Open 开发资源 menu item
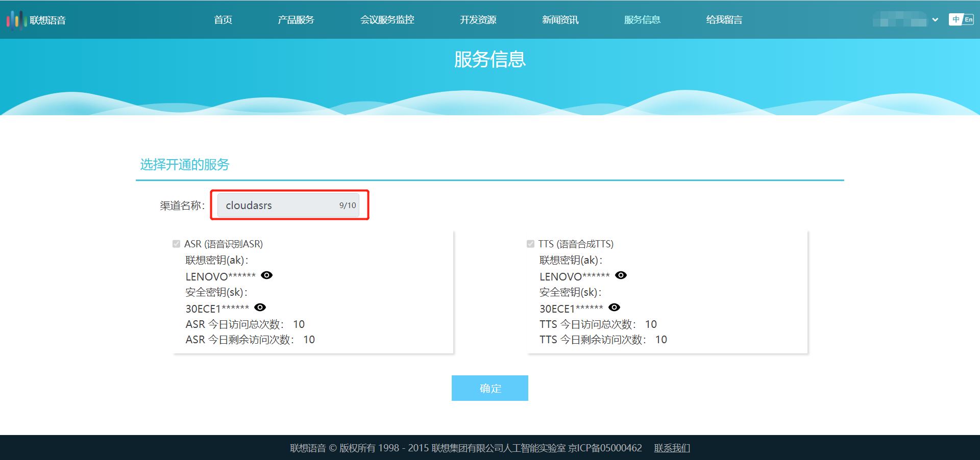The image size is (980, 460). click(478, 20)
